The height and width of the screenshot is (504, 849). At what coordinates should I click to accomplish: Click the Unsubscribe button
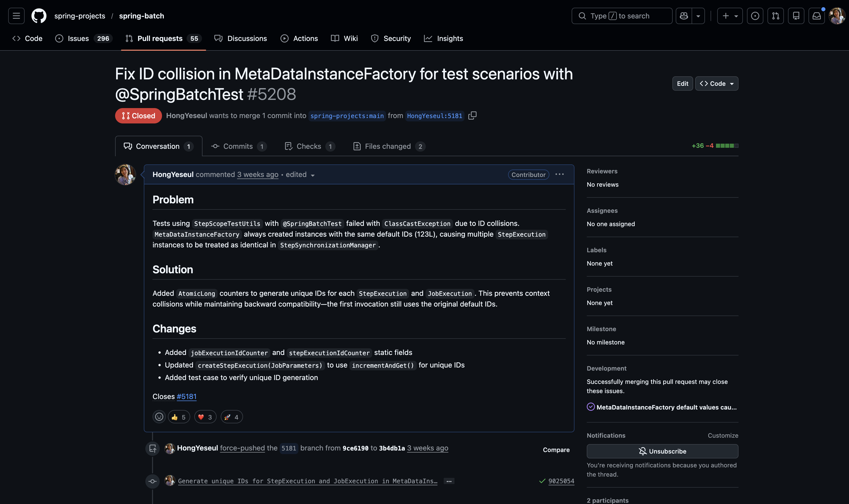tap(662, 451)
